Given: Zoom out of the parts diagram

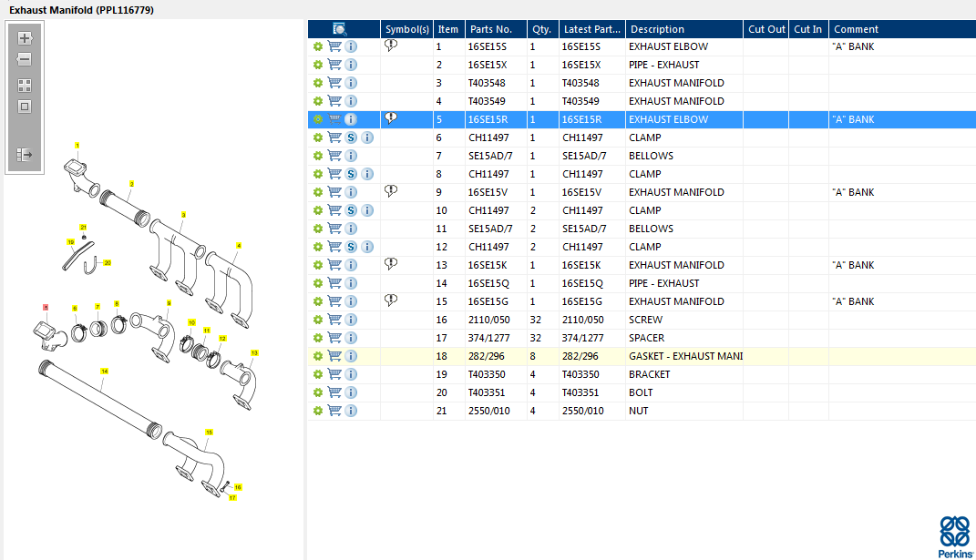Looking at the screenshot, I should tap(25, 59).
